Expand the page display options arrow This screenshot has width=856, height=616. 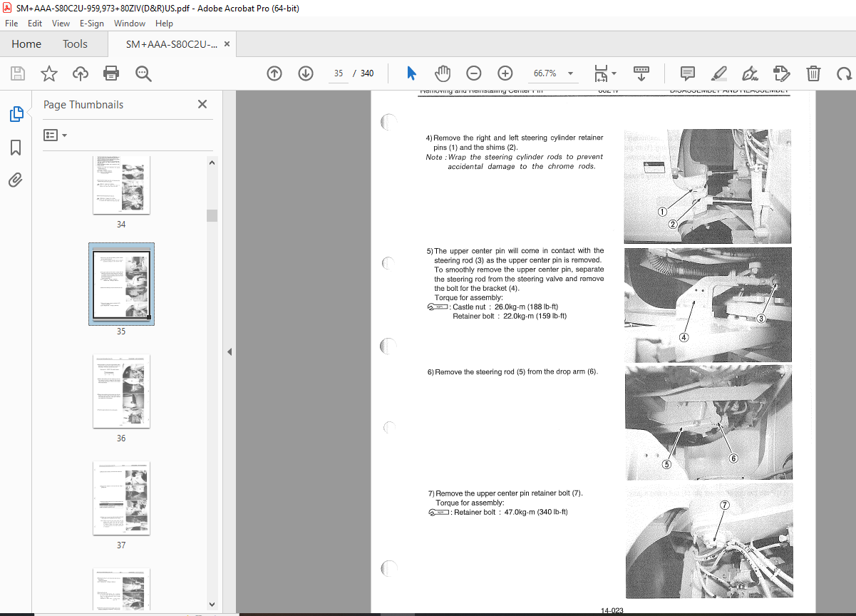(x=614, y=73)
